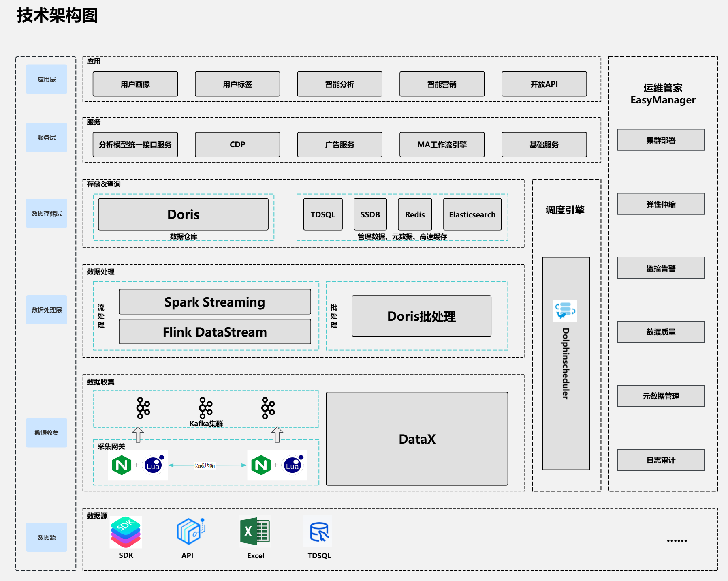728x581 pixels.
Task: Click the Redis storage box
Action: click(x=415, y=214)
